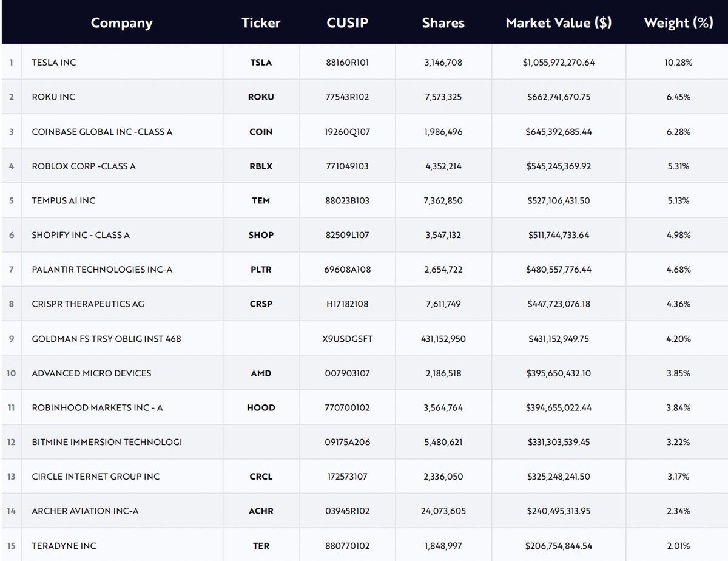The height and width of the screenshot is (561, 728).
Task: Open the TSLA ticker link
Action: pyautogui.click(x=261, y=62)
